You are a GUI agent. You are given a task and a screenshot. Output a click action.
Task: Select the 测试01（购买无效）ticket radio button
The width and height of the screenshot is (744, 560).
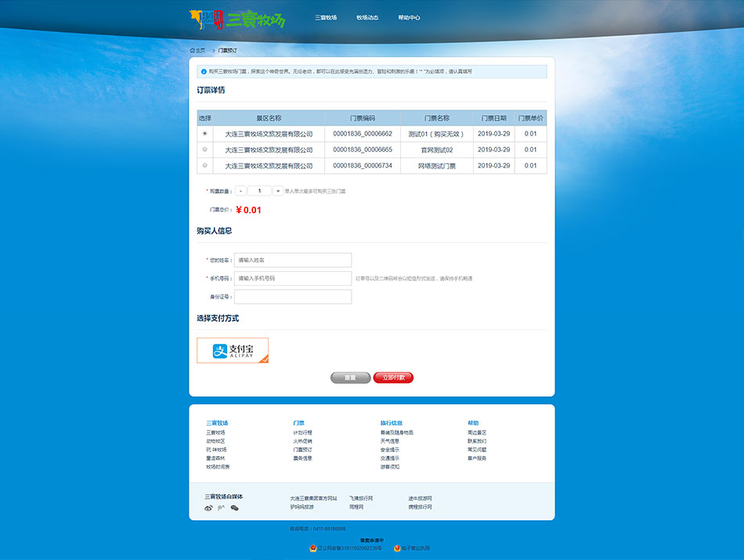pos(205,134)
